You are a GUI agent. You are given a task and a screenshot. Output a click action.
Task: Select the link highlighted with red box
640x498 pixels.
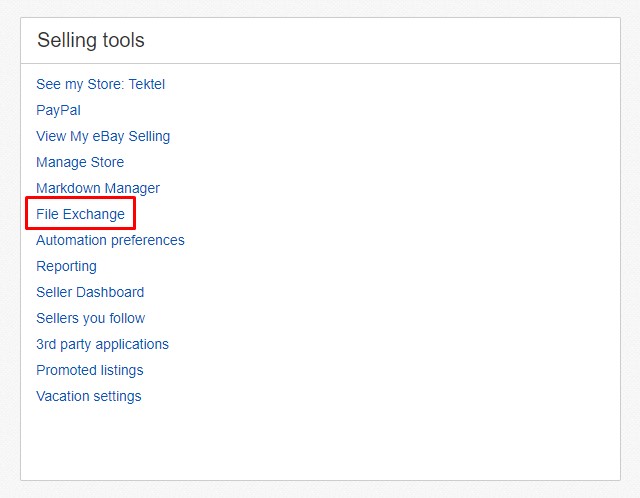click(x=80, y=214)
